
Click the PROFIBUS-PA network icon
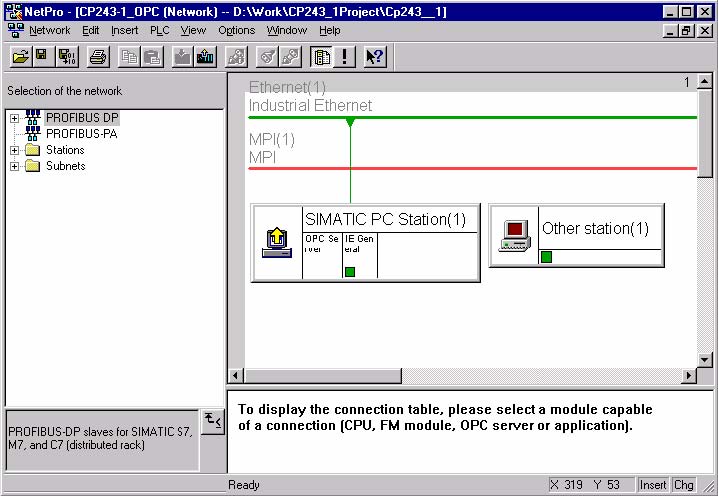tap(33, 133)
